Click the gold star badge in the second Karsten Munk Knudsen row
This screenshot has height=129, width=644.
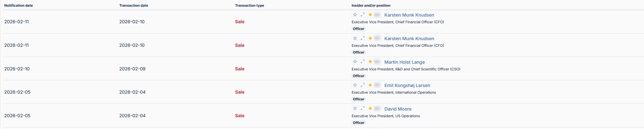[x=370, y=38]
